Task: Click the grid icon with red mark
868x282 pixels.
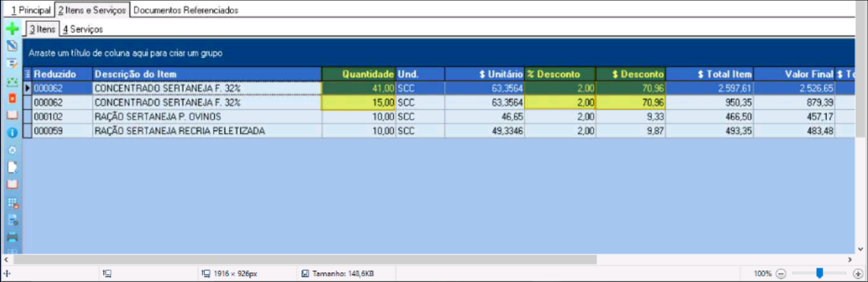Action: (13, 203)
